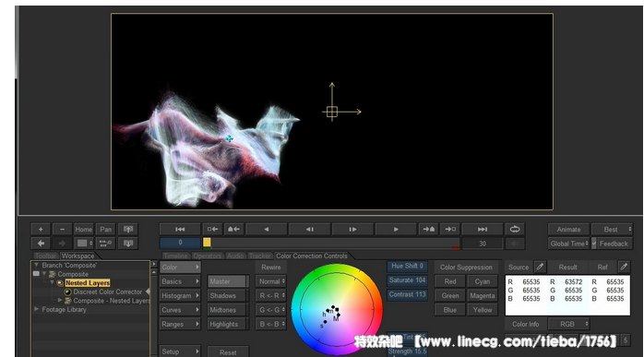The height and width of the screenshot is (357, 644).
Task: Switch to the Toolbar tab
Action: (45, 256)
